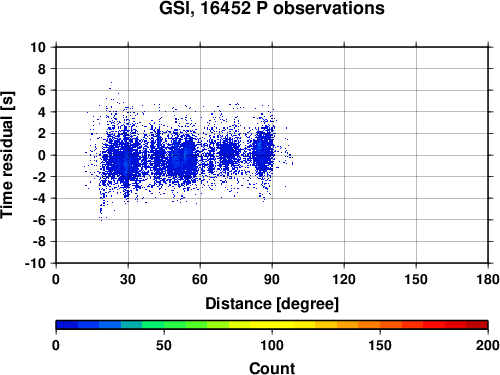
Task: Click the x-axis tick label "120"
Action: (344, 279)
